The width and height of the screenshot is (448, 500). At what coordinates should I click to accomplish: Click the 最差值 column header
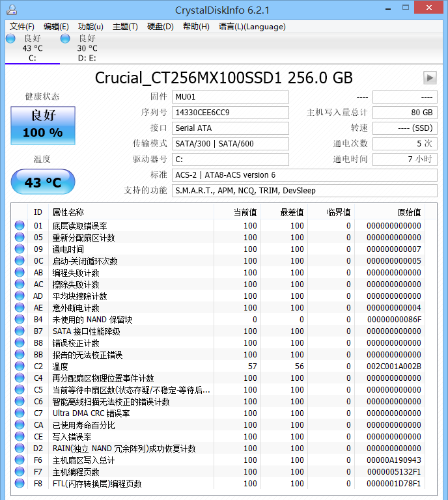point(284,212)
